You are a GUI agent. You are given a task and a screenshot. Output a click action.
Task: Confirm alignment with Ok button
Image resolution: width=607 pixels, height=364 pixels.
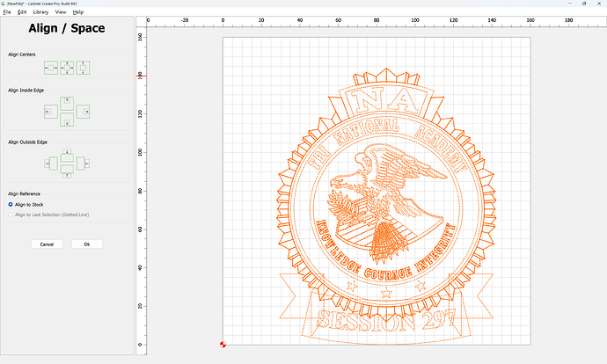pos(87,244)
